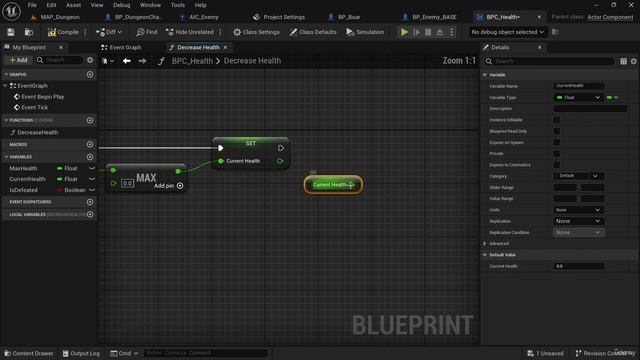640x360 pixels.
Task: Open the Variable Type Float dropdown
Action: (578, 97)
